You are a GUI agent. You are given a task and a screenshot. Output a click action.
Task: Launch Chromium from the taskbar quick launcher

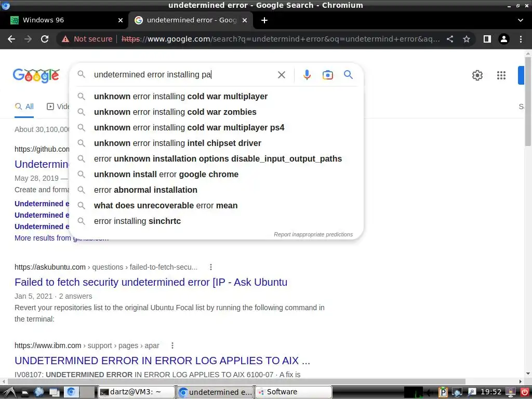71,392
